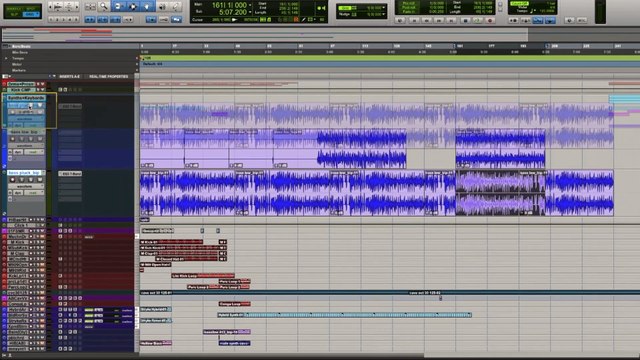This screenshot has width=640, height=360.
Task: Open bass pluck_bip playlist selector arrow
Action: 43,173
